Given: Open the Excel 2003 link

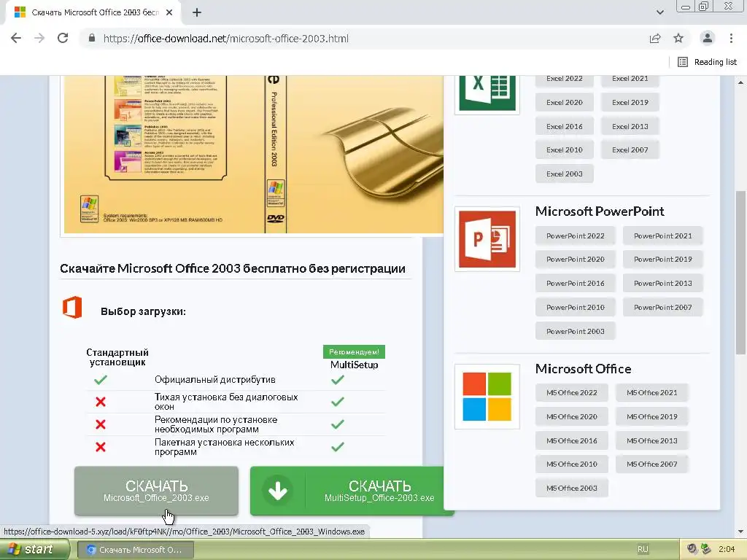Looking at the screenshot, I should [564, 174].
